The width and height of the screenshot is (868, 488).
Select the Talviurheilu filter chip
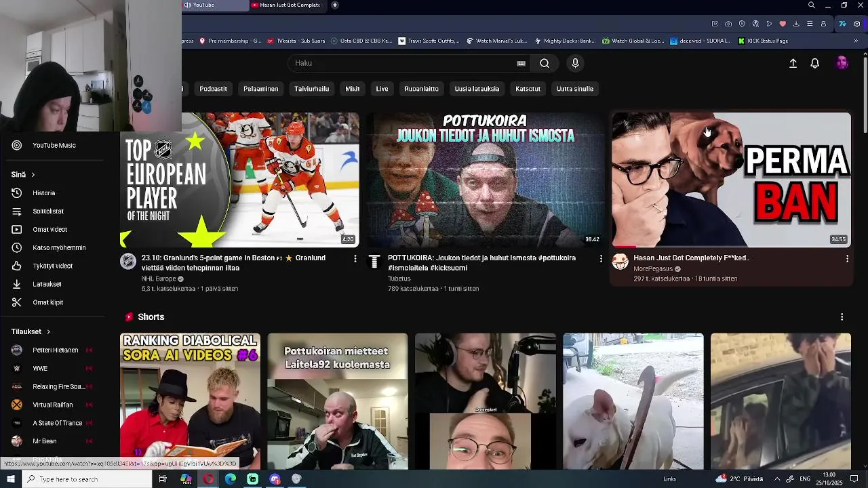click(312, 89)
